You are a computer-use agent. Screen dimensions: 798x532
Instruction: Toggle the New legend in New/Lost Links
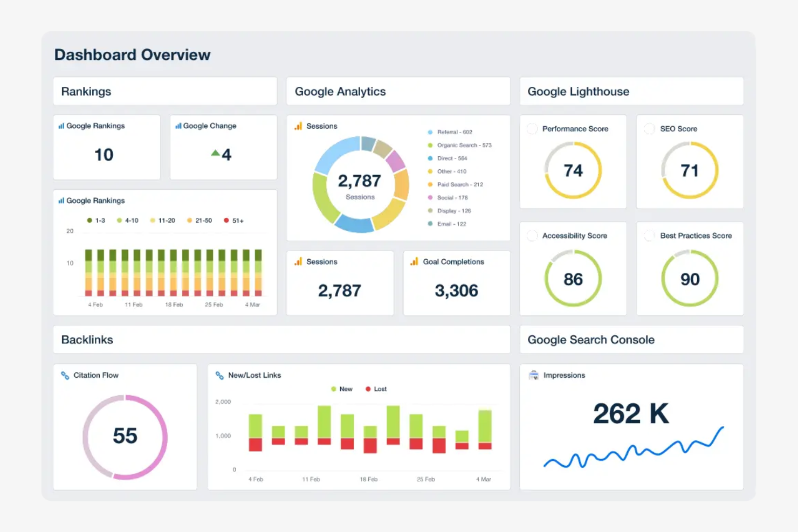(x=340, y=389)
